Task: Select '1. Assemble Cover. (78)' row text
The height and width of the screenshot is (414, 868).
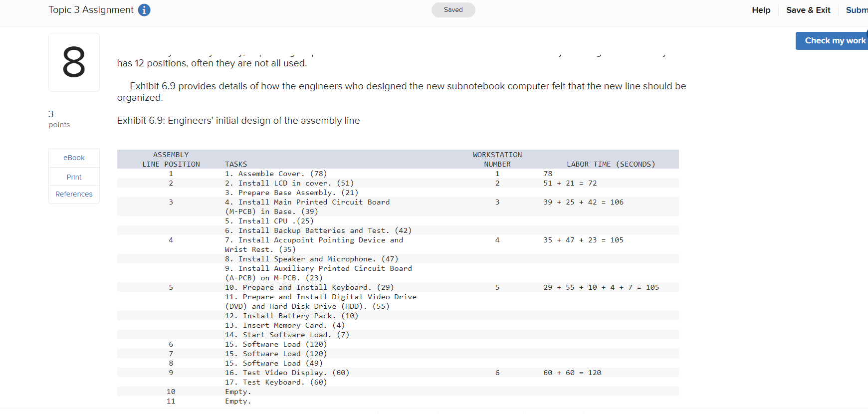Action: point(276,174)
